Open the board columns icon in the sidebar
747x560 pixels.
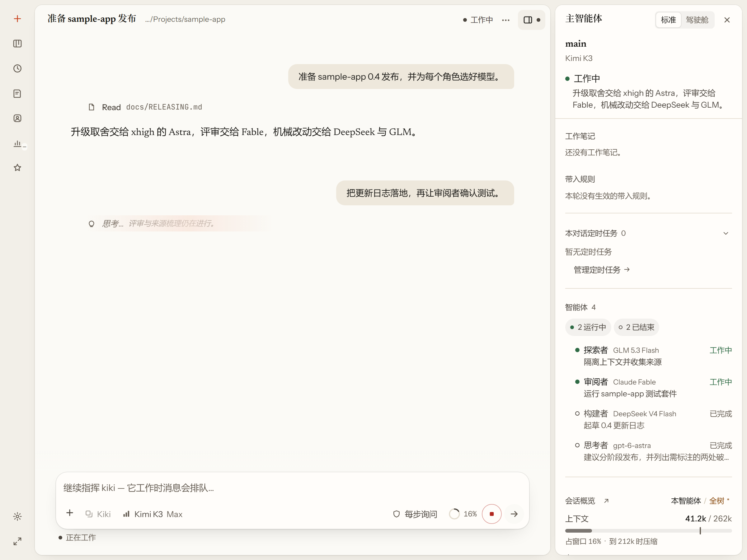point(17,44)
